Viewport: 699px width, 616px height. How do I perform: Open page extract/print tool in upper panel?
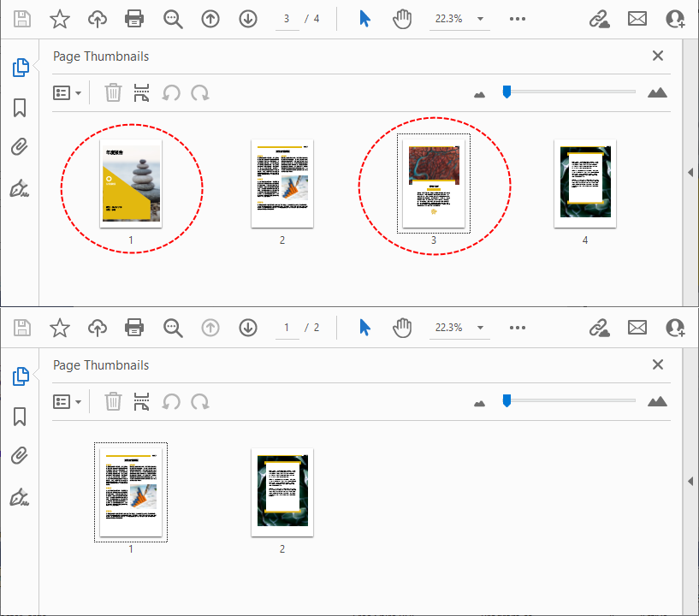[141, 92]
